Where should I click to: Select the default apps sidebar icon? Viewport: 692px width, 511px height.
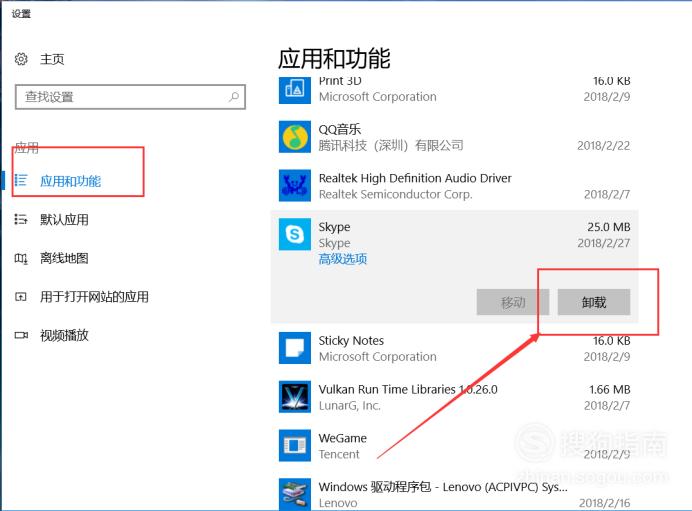tap(21, 219)
